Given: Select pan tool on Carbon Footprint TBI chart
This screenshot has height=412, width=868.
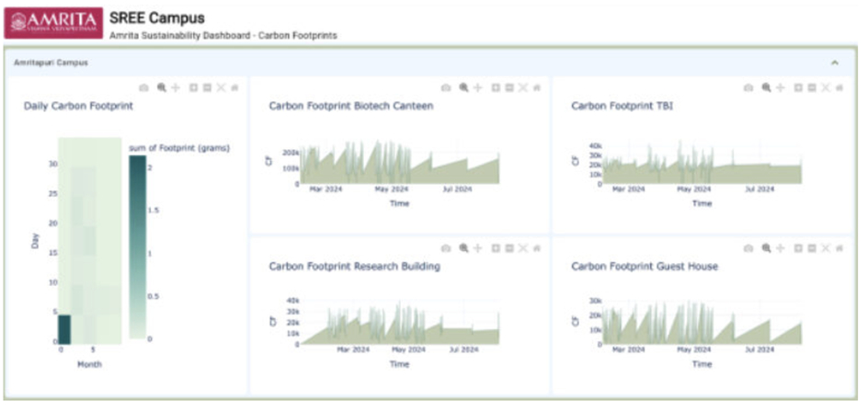Looking at the screenshot, I should 780,87.
